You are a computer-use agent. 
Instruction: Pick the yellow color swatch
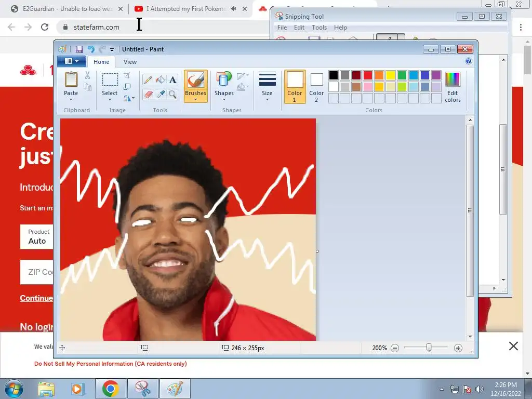[391, 75]
